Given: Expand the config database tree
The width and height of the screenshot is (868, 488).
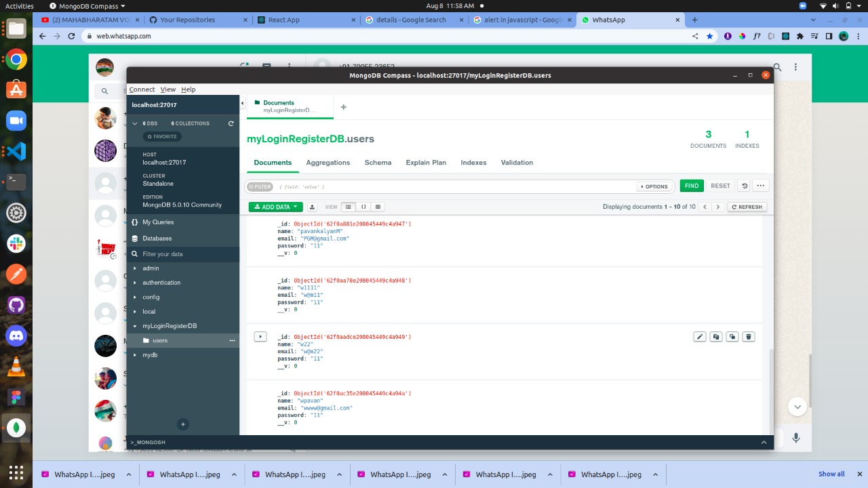Looking at the screenshot, I should point(135,297).
